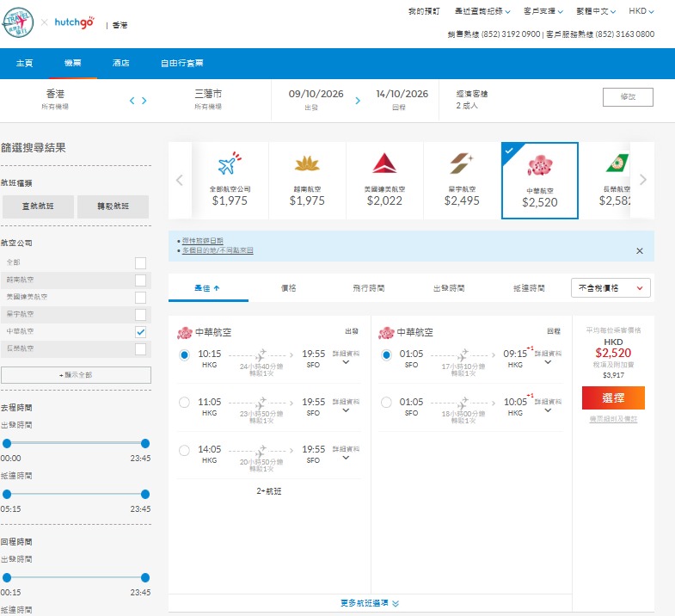Click outbound arrival time slider right handle
675x616 pixels.
point(145,494)
